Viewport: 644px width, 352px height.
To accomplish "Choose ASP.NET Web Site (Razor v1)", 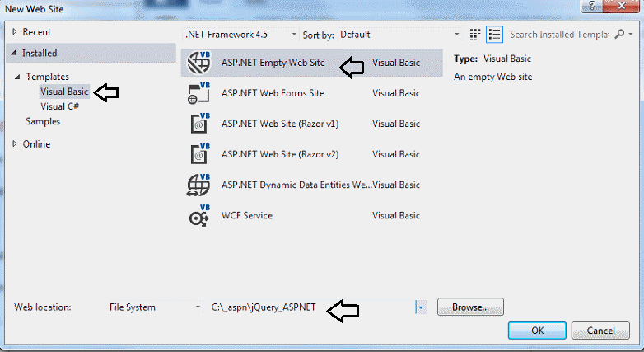I will [312, 124].
